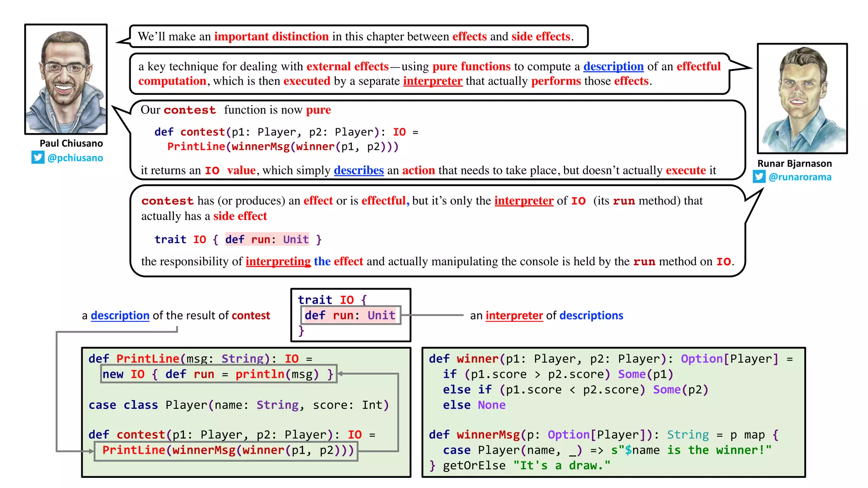Click highlighted 'def run: Unit' inside speech bubble
This screenshot has height=488, width=868.
[267, 240]
